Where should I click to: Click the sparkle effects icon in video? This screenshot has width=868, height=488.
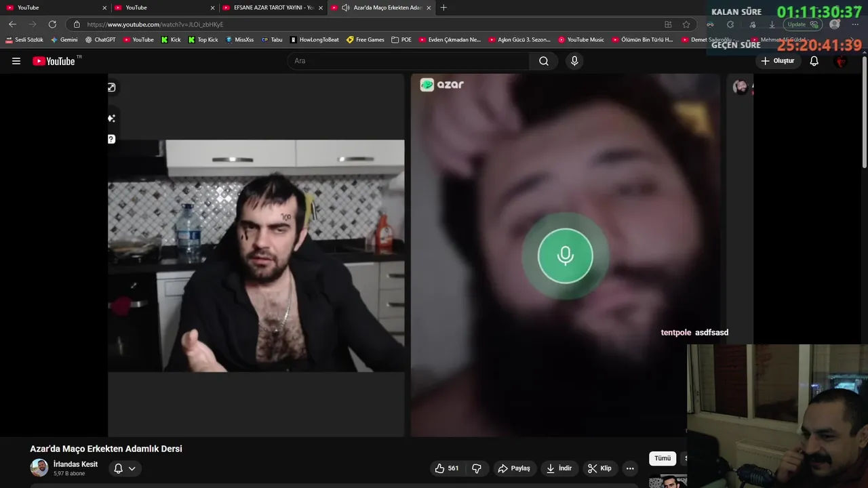(111, 118)
